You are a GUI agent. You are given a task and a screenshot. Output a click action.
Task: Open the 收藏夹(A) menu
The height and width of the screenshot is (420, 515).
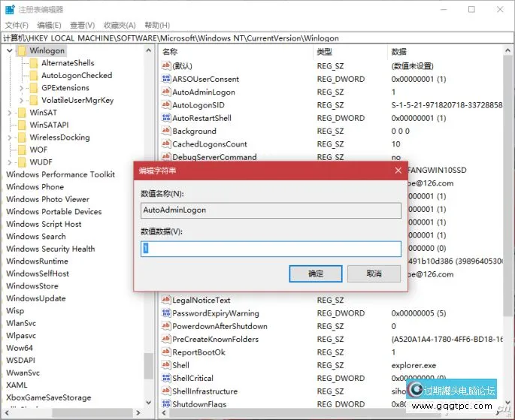coord(120,26)
